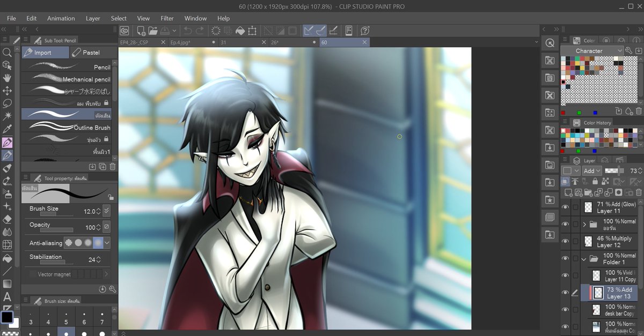
Task: Click the Stabilization value stepper
Action: pyautogui.click(x=98, y=259)
